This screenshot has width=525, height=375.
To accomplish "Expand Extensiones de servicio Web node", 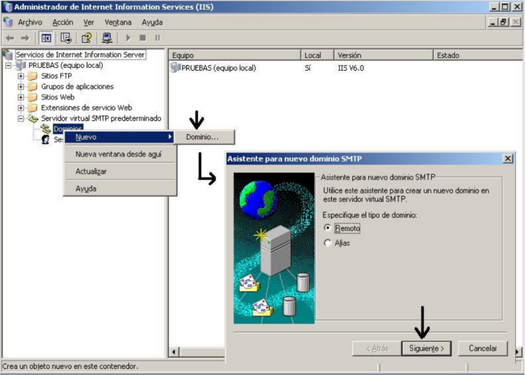I will [x=21, y=108].
